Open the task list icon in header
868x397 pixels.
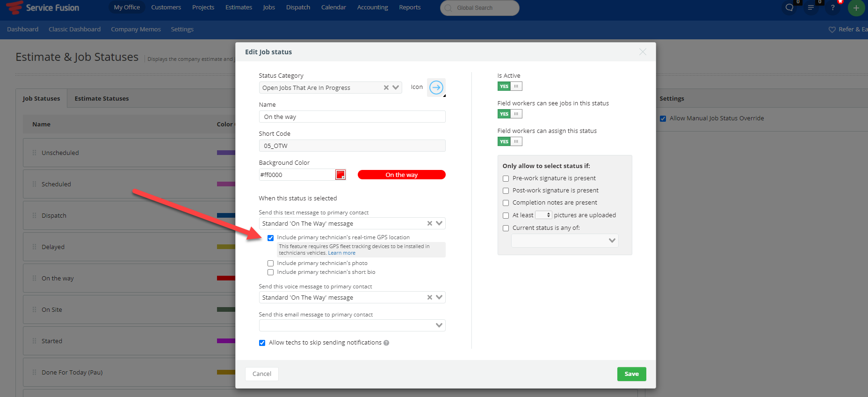[x=811, y=7]
